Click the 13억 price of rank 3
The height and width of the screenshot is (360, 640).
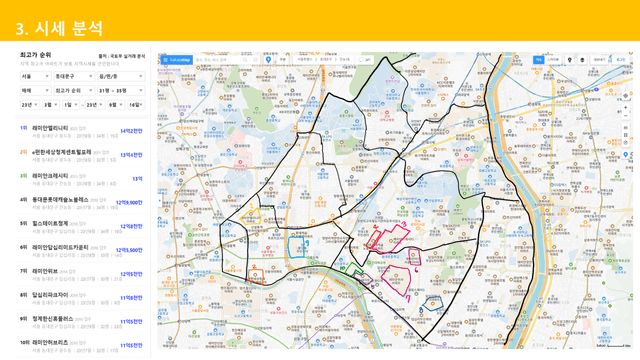click(138, 179)
